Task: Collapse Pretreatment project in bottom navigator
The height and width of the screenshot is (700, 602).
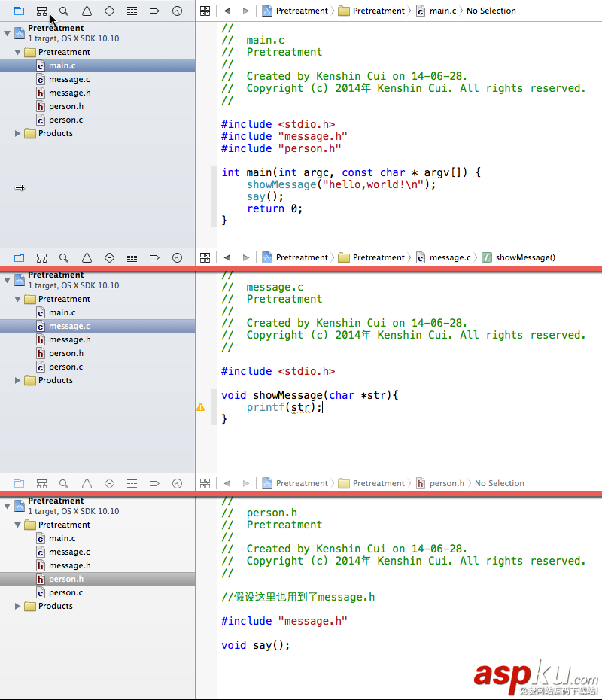Action: 7,506
